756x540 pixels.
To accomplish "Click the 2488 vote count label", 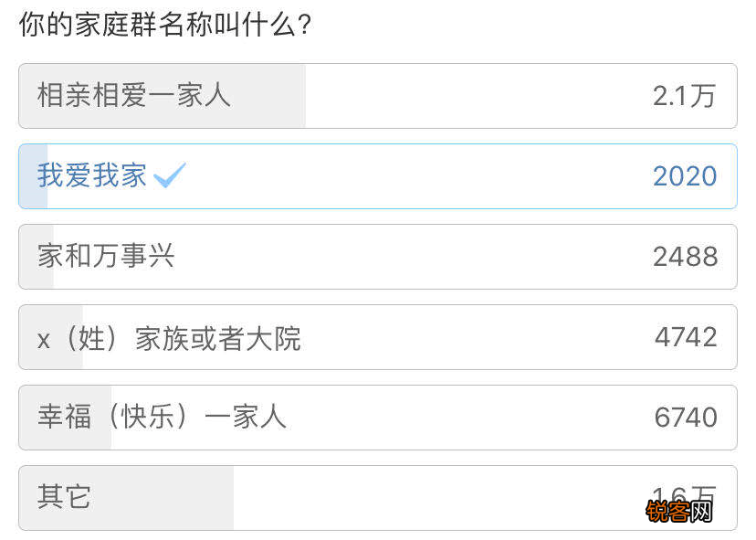I will [685, 257].
